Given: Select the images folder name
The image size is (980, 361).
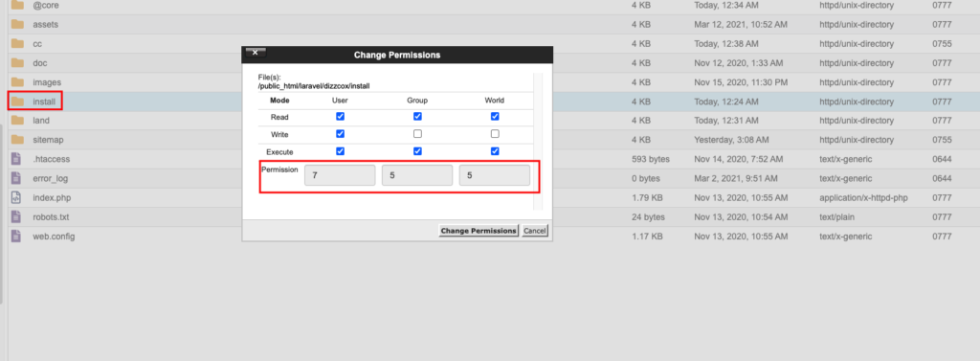Looking at the screenshot, I should coord(47,82).
